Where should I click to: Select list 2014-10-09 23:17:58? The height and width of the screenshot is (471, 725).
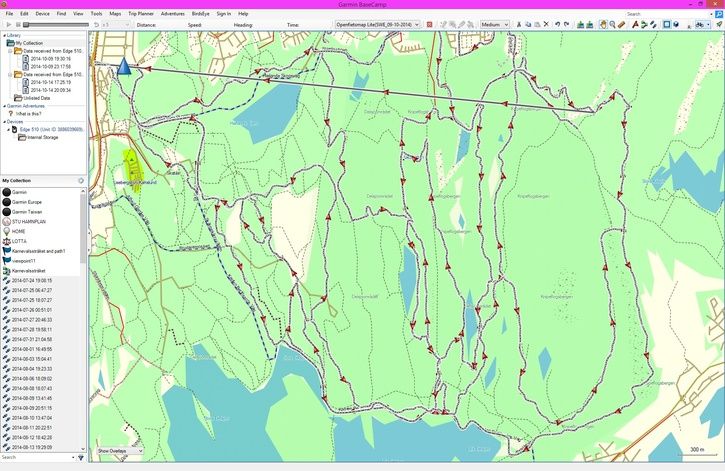click(50, 67)
